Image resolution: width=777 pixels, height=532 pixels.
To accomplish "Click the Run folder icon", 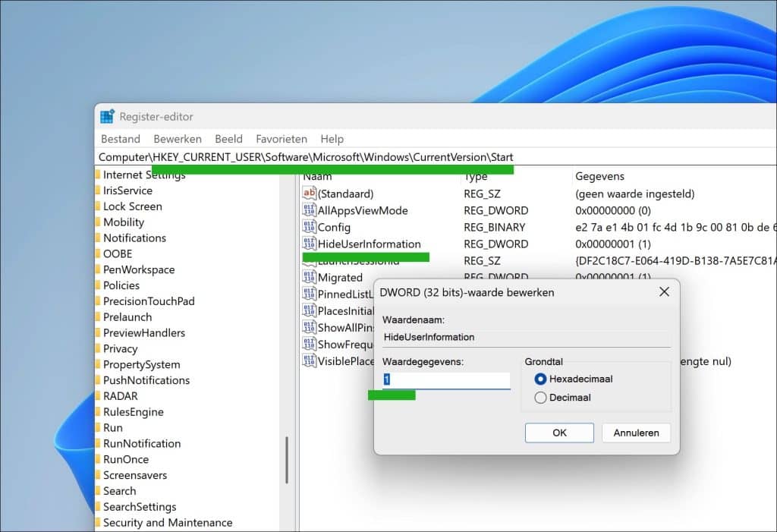I will 98,427.
